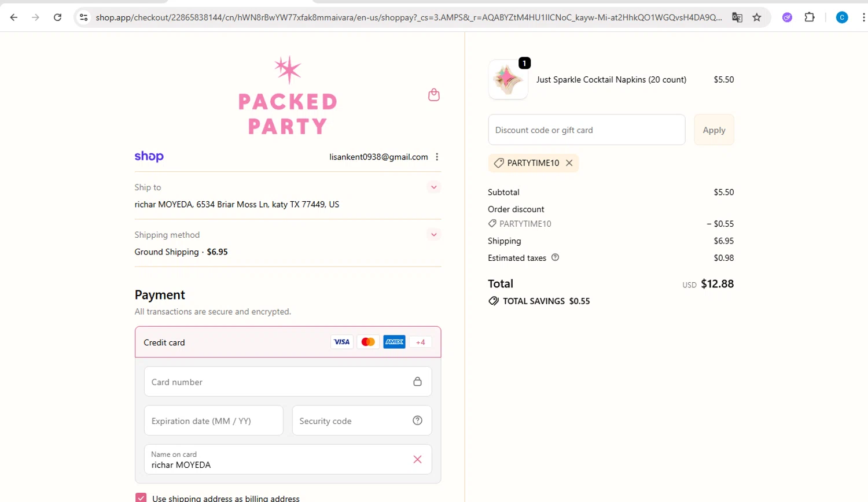Open the Chrome profile avatar
Image resolution: width=868 pixels, height=502 pixels.
point(842,17)
